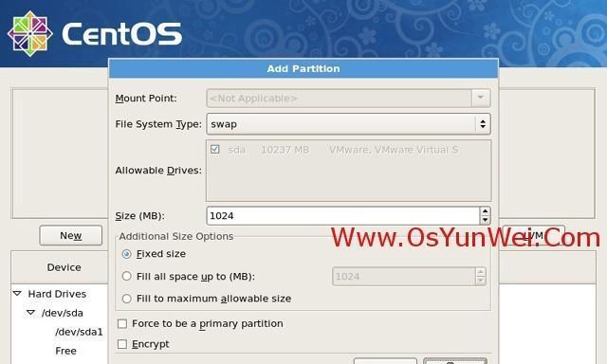The height and width of the screenshot is (364, 607).
Task: Click the Device column header
Action: 64,267
